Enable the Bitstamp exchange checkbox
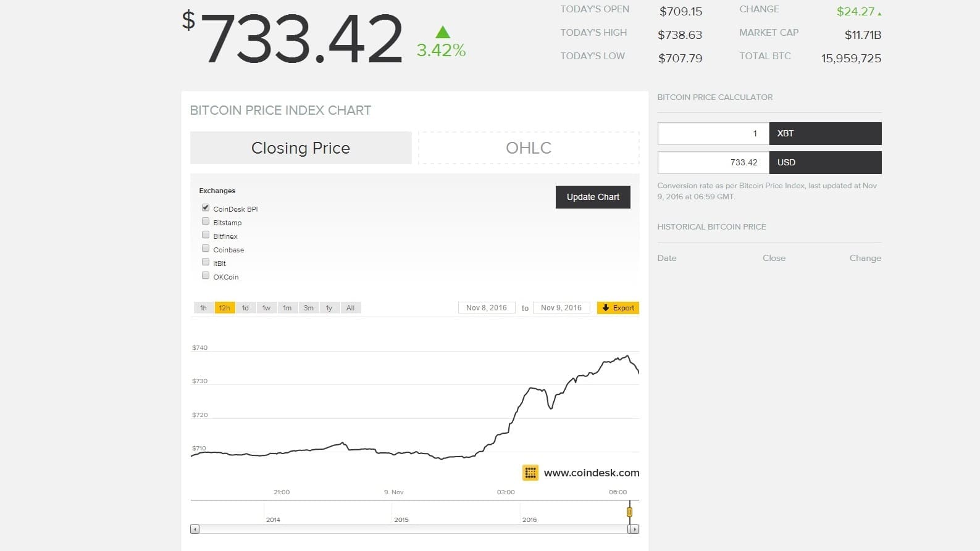Screen dimensions: 980x551 [206, 222]
